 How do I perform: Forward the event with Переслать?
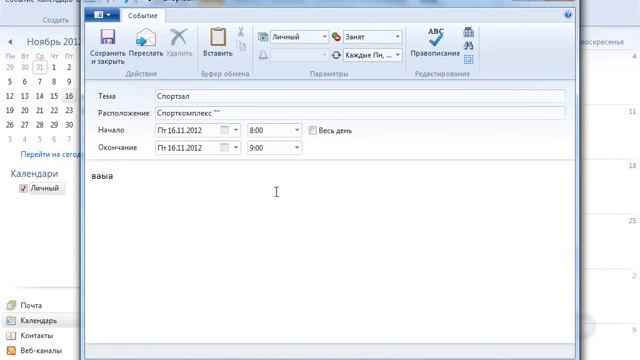pos(146,42)
